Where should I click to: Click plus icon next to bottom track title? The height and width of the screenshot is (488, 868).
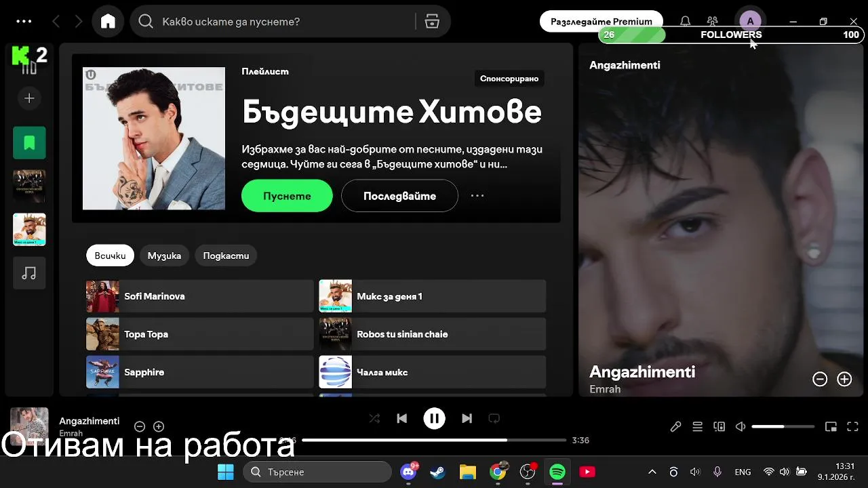tap(159, 426)
